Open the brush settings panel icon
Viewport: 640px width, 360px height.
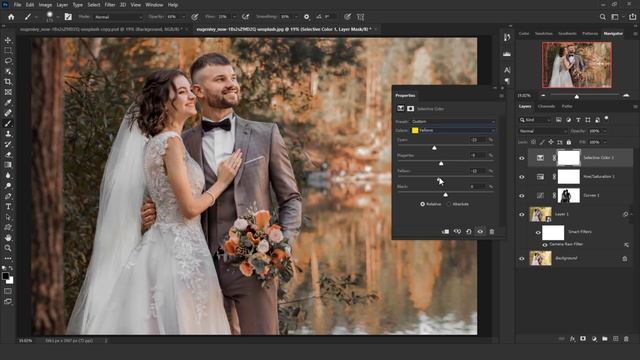pos(68,17)
